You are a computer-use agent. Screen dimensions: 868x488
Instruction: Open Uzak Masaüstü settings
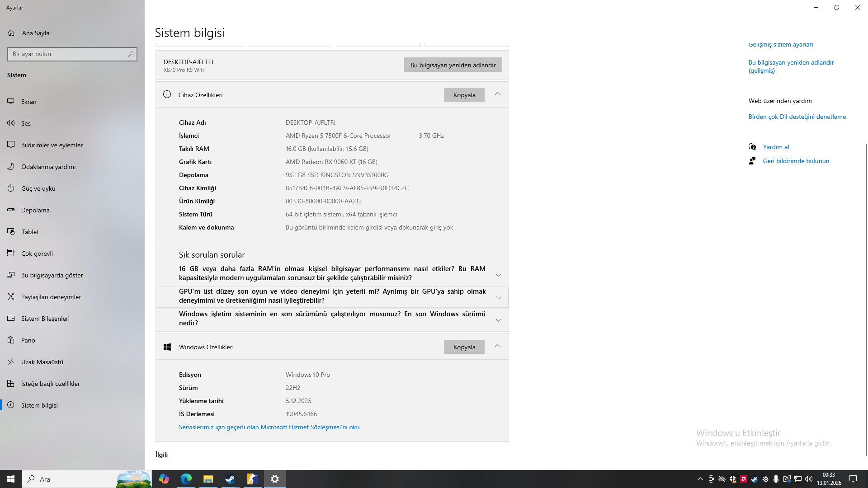point(72,362)
